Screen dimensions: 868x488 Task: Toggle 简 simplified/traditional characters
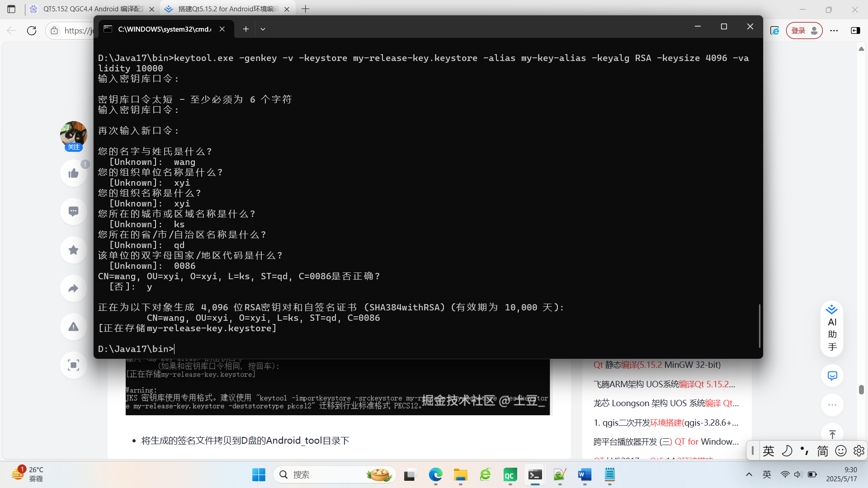822,450
